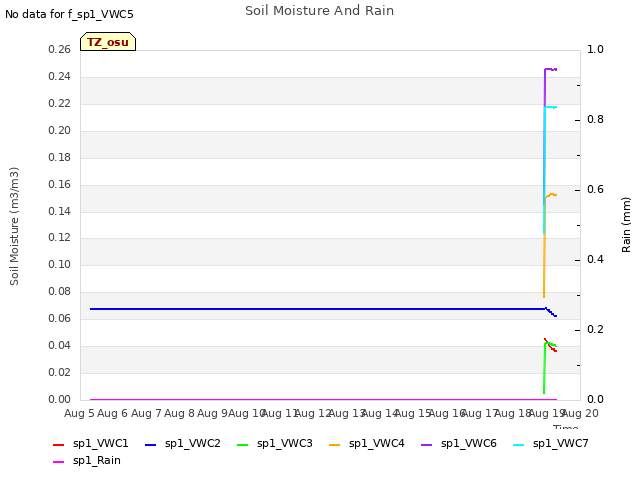Viewport: 640px width, 480px height.
Task: Click the Aug 5 x-axis tick label
Action: pyautogui.click(x=79, y=413)
